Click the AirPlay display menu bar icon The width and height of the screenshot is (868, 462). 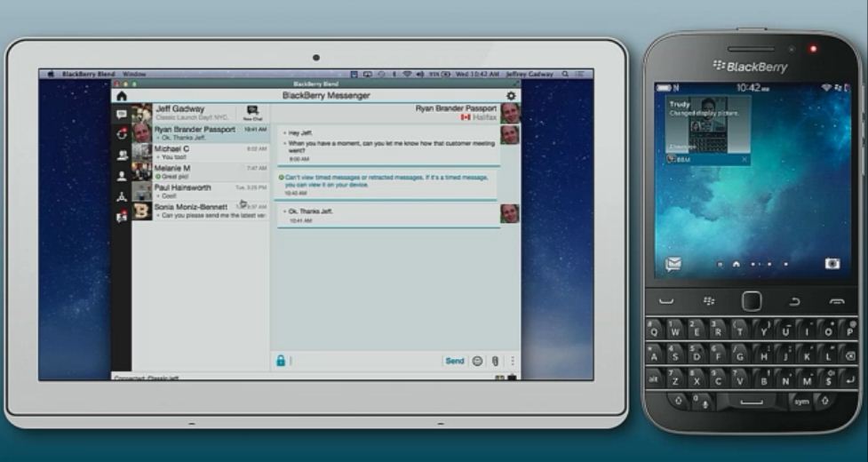click(368, 74)
